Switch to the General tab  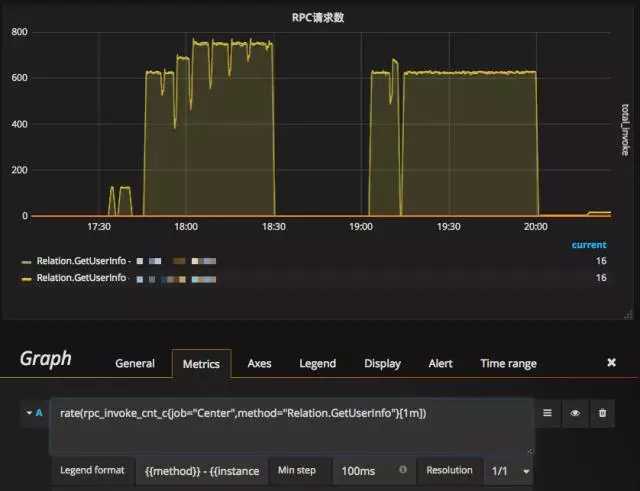135,363
